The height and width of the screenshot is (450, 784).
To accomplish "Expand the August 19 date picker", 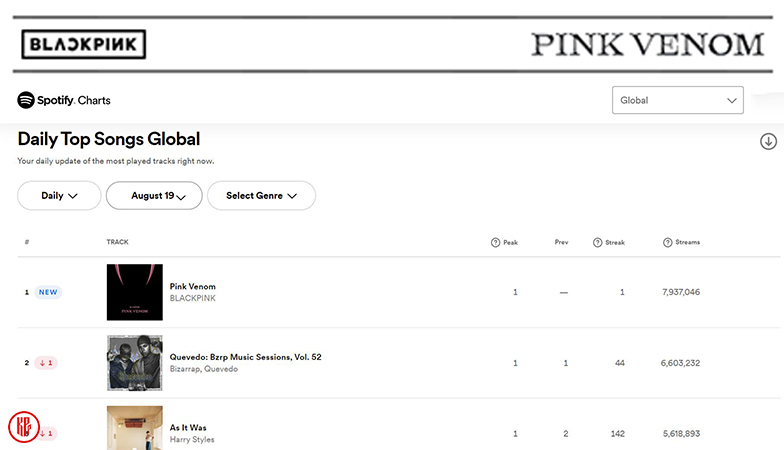I will pos(154,196).
